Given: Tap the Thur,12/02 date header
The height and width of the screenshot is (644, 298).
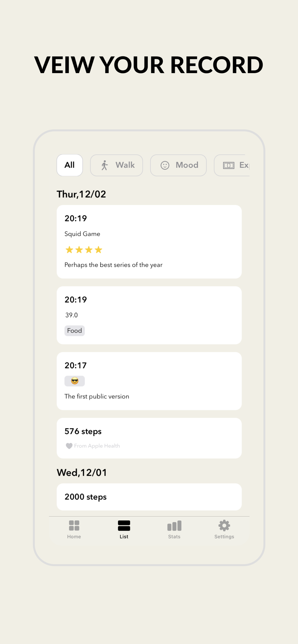Looking at the screenshot, I should click(81, 194).
